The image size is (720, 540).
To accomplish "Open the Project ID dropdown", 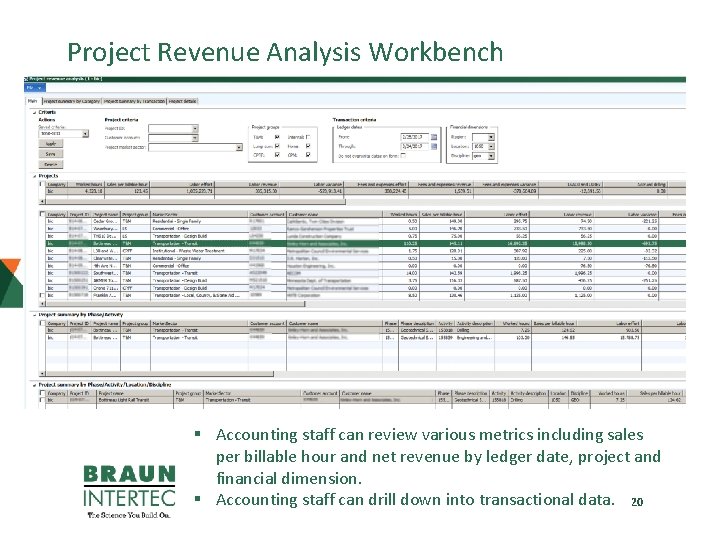I will [195, 129].
